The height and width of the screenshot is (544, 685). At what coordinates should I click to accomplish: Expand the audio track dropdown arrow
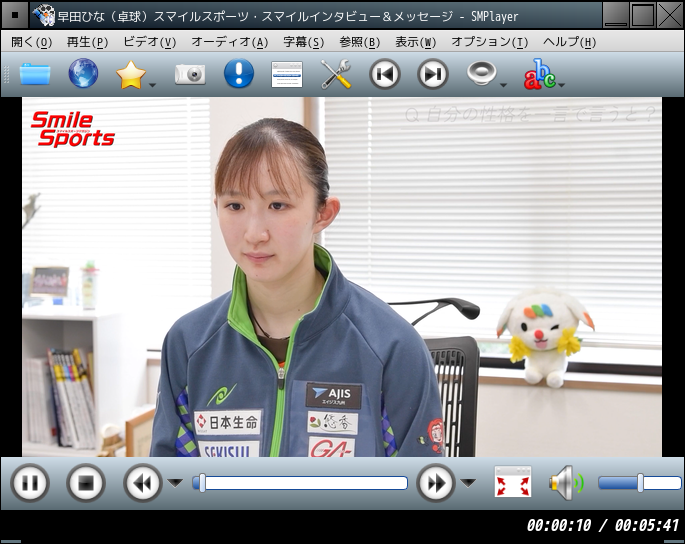click(x=503, y=85)
